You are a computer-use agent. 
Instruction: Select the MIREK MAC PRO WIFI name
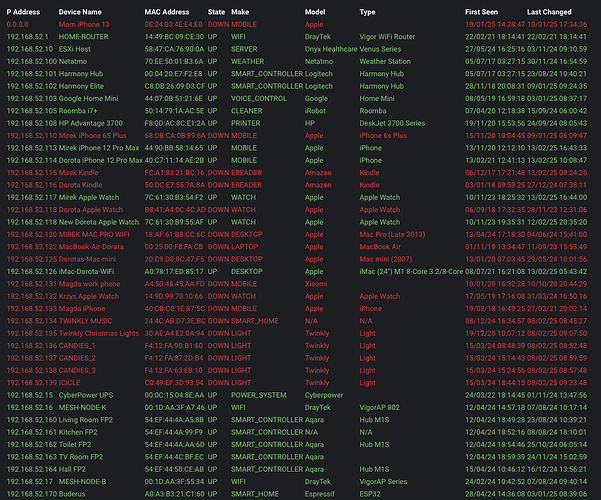[x=94, y=234]
